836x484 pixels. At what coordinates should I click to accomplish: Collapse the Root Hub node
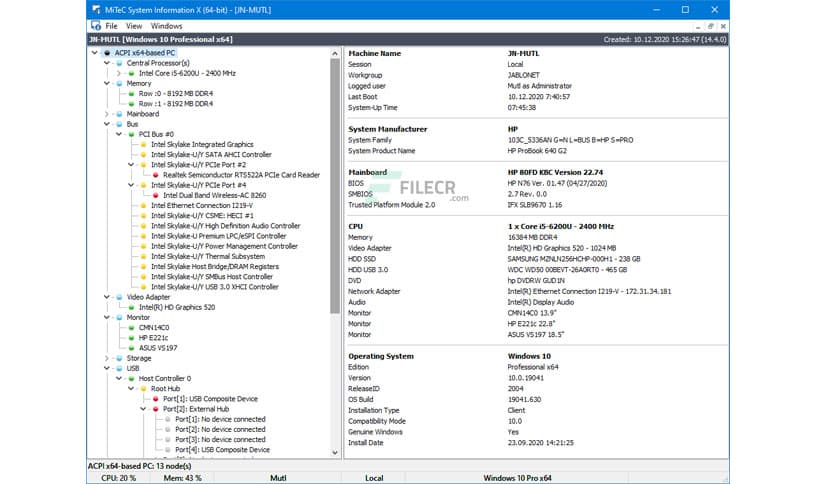131,389
